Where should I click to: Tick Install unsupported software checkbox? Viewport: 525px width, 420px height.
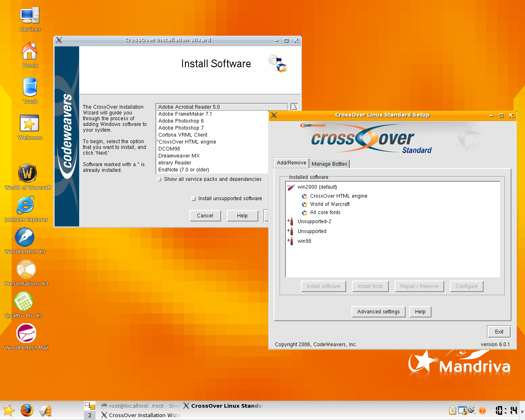point(194,199)
